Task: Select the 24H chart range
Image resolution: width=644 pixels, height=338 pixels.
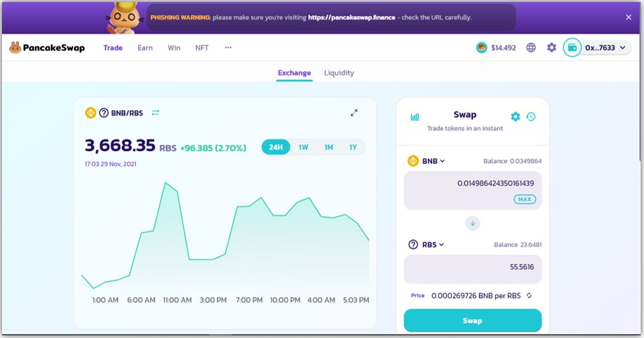Action: (276, 147)
